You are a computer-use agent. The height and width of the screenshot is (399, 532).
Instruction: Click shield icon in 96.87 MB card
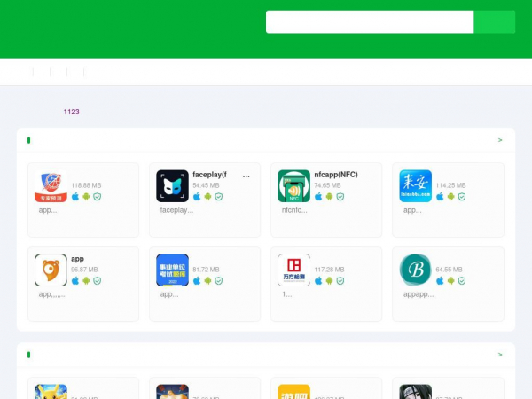(97, 280)
